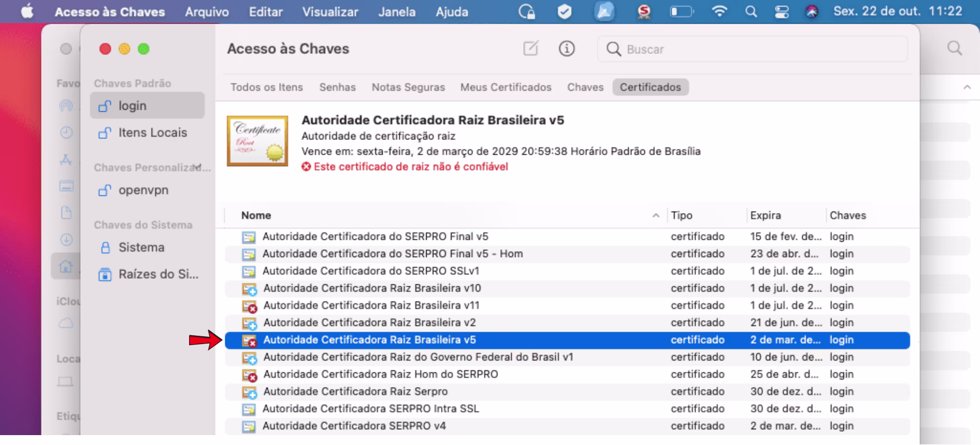Viewport: 980px width, 445px height.
Task: Sort by the Chaves column header
Action: (x=848, y=215)
